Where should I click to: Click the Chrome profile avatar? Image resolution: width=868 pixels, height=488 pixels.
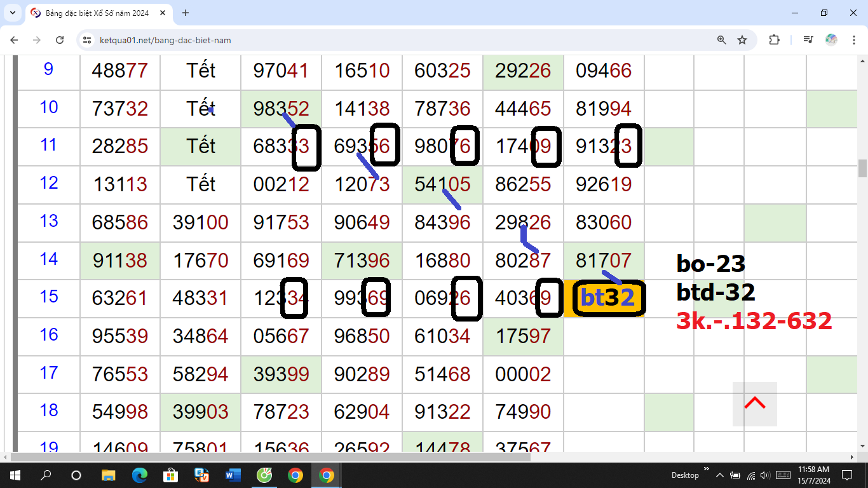(831, 40)
